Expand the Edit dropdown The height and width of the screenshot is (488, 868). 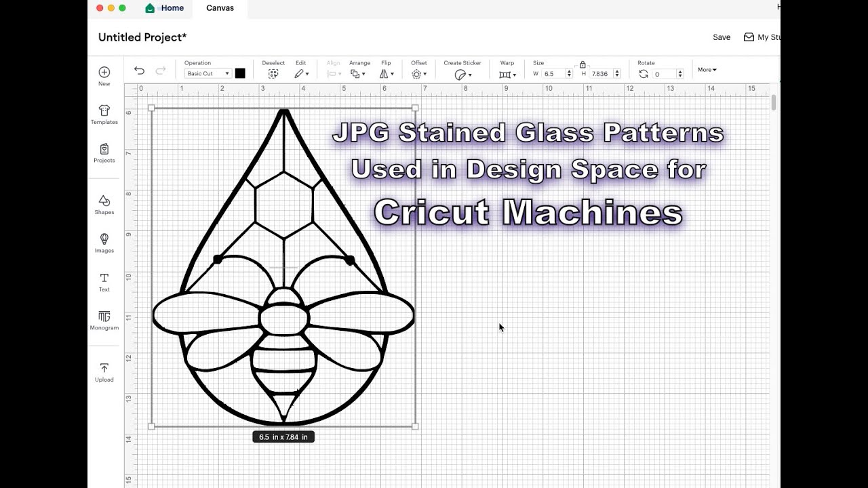coord(302,74)
